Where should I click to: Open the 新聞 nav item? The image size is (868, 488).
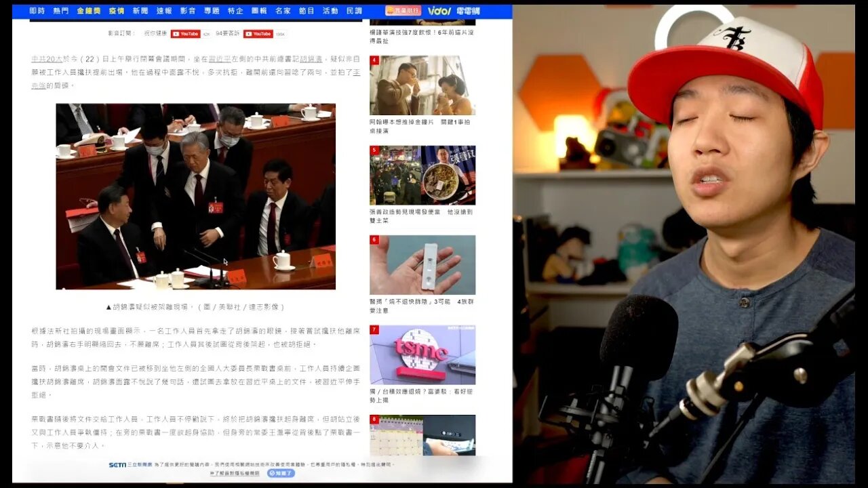tap(140, 11)
